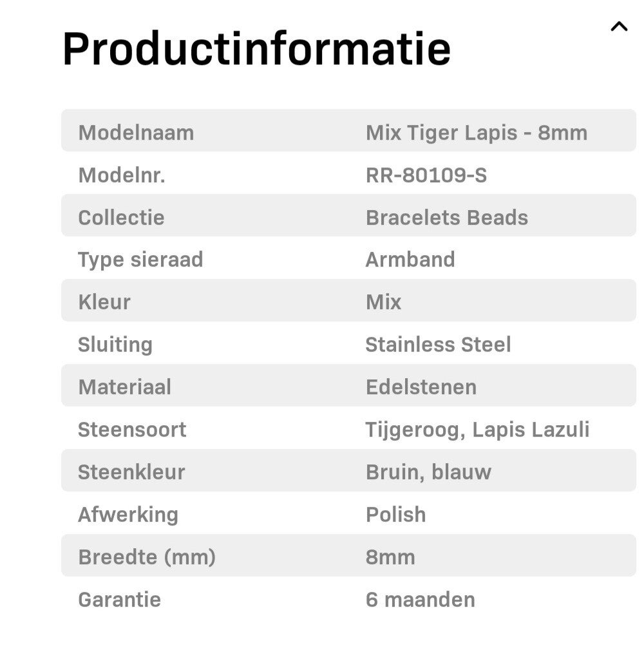Select the Modelnr. label

click(122, 175)
